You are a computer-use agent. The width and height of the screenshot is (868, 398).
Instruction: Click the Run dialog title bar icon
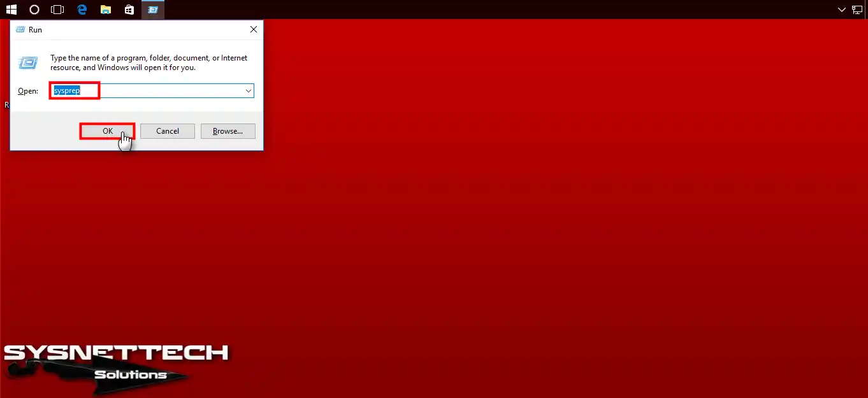coord(20,30)
